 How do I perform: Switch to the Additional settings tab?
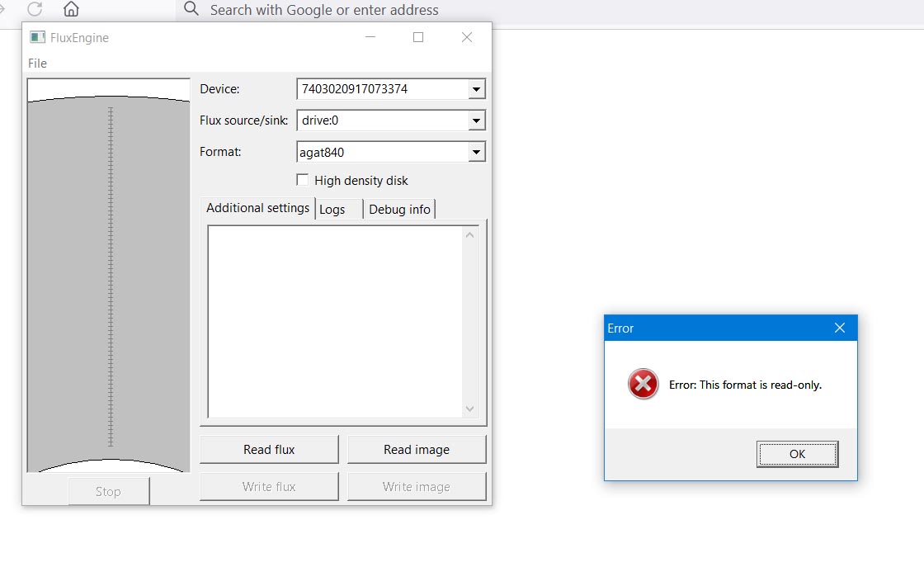(257, 208)
